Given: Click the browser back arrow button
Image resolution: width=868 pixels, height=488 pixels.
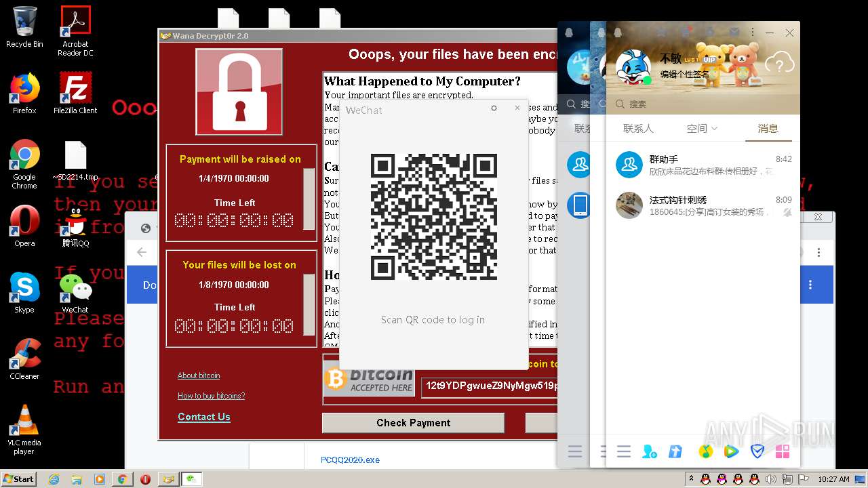Looking at the screenshot, I should [142, 252].
